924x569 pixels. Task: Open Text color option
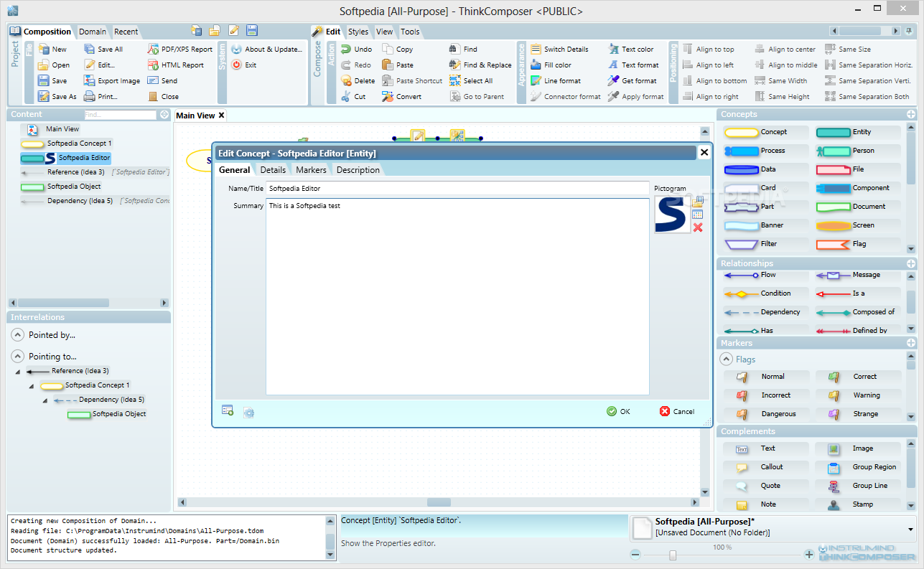click(630, 50)
